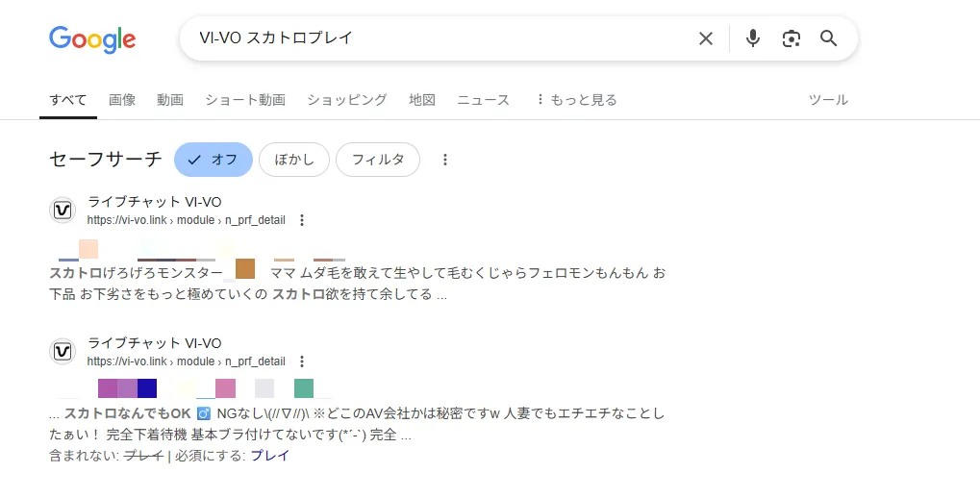Viewport: 980px width, 498px height.
Task: Select the すべて tab
Action: click(x=68, y=100)
